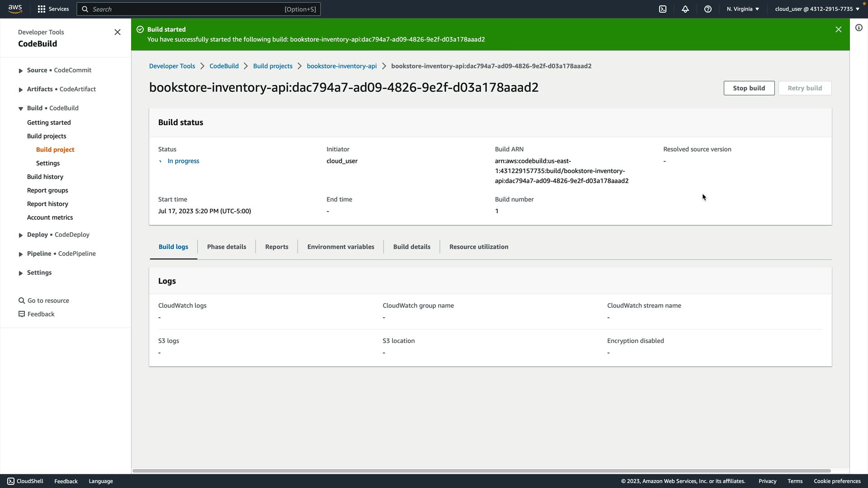Expand the Source CodeCommit section
This screenshot has width=868, height=488.
click(21, 70)
